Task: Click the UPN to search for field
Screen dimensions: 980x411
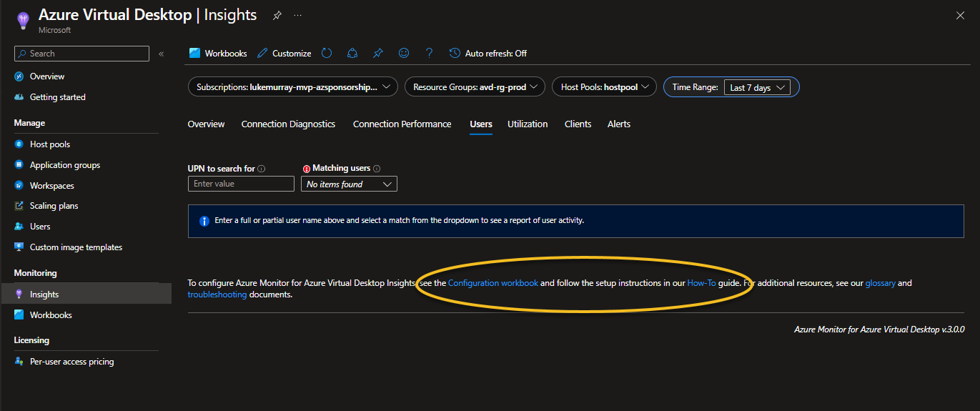Action: pyautogui.click(x=241, y=184)
